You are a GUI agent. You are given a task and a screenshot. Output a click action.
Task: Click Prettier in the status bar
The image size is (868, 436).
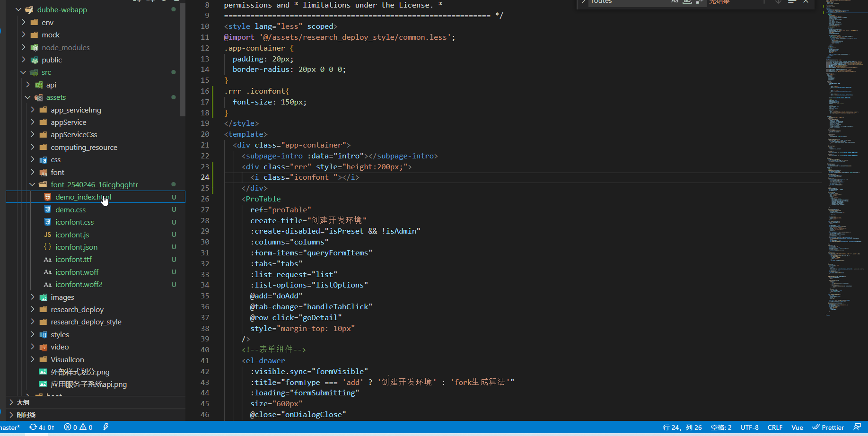pyautogui.click(x=828, y=427)
